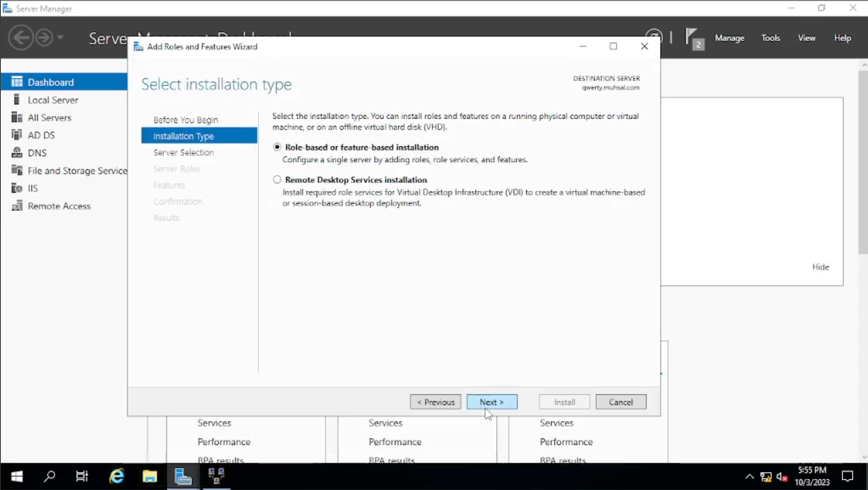The width and height of the screenshot is (868, 490).
Task: Open the DNS sidebar entry
Action: tap(37, 153)
